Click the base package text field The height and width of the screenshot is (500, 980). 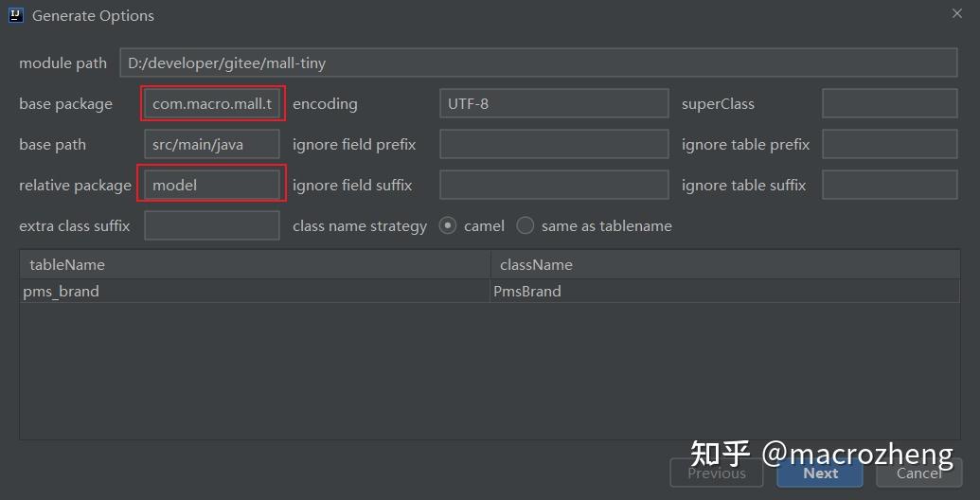point(213,104)
